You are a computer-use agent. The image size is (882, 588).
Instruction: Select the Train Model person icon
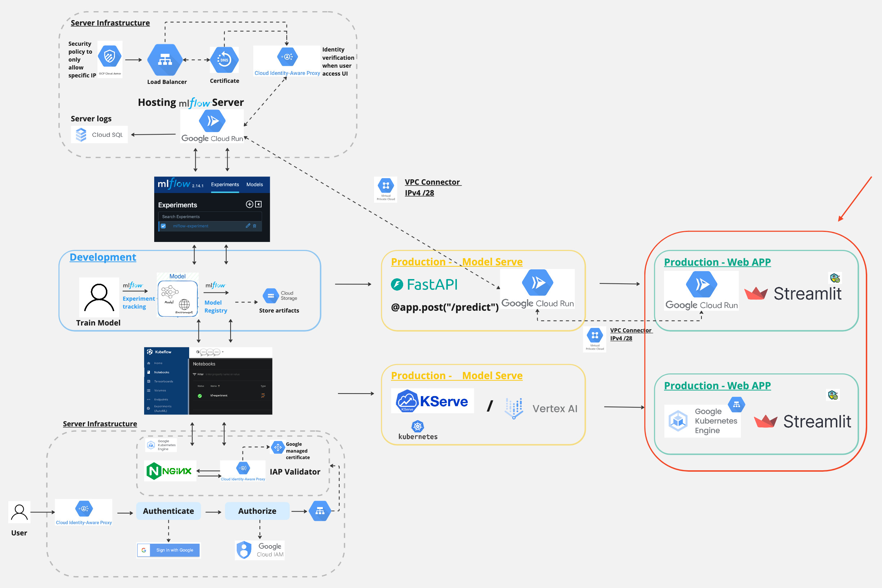point(99,298)
